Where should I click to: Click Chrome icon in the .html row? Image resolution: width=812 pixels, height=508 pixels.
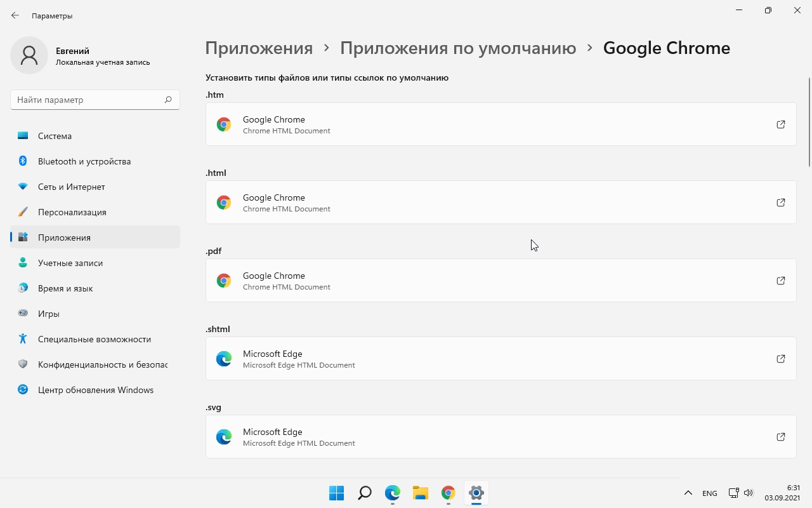tap(224, 203)
